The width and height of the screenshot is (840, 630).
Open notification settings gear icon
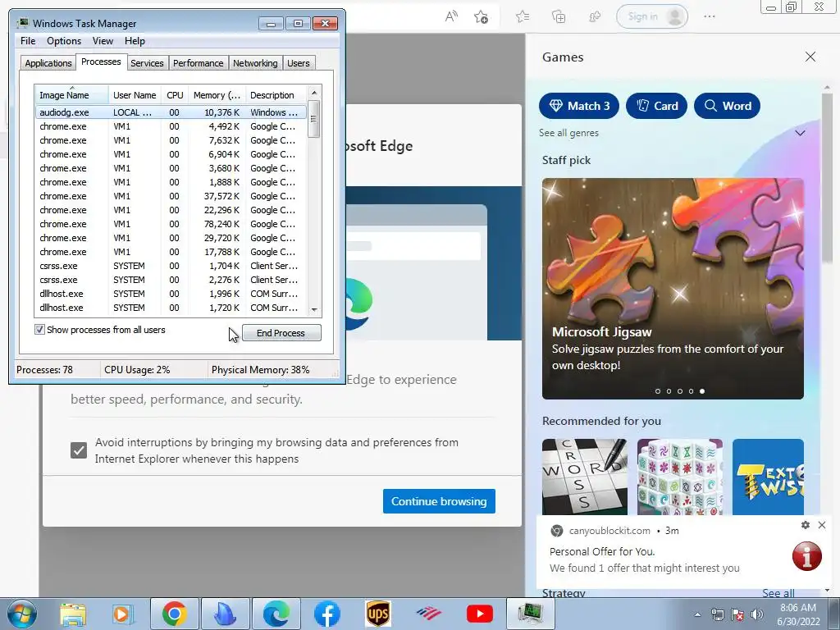coord(806,525)
